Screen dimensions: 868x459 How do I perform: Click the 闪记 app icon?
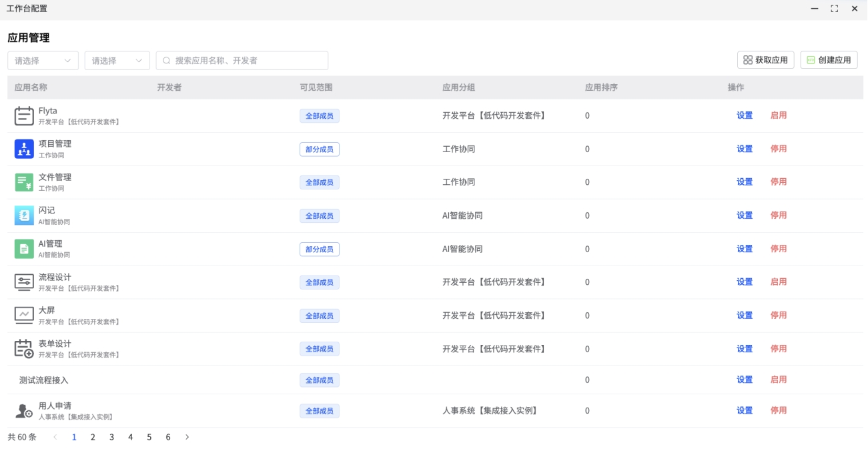pyautogui.click(x=24, y=215)
